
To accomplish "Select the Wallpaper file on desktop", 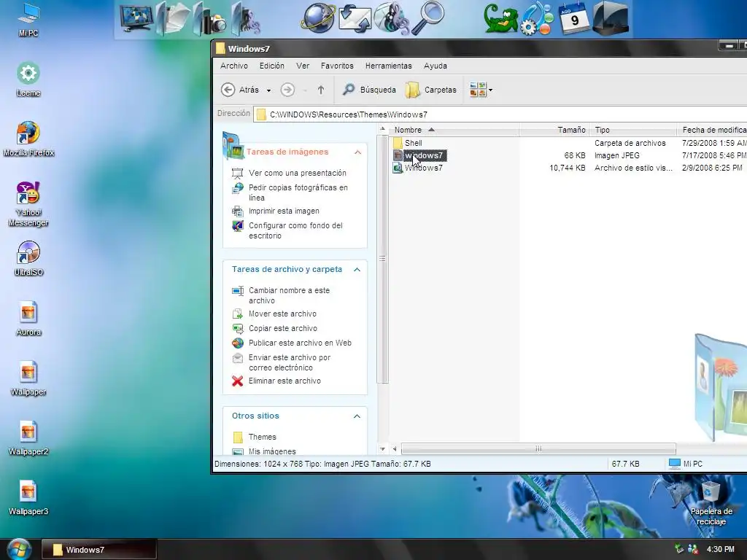I will (x=28, y=378).
